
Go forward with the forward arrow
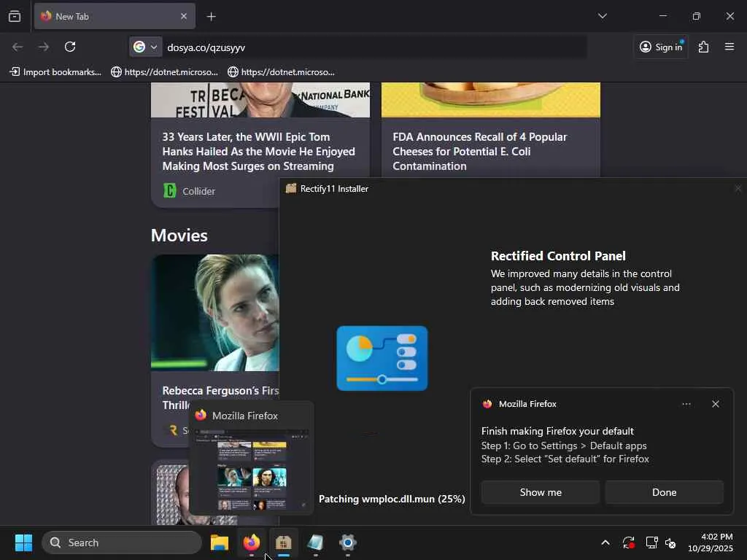(44, 47)
